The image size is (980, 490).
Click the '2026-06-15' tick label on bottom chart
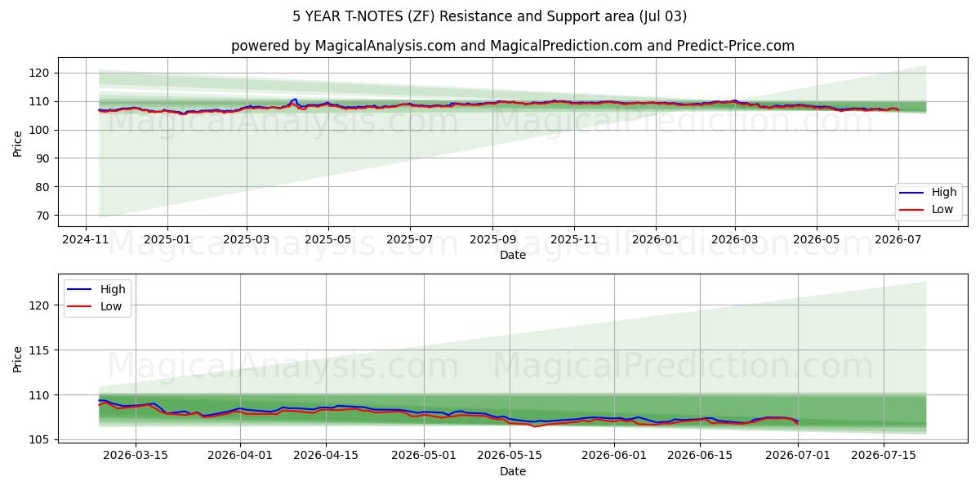pyautogui.click(x=700, y=456)
